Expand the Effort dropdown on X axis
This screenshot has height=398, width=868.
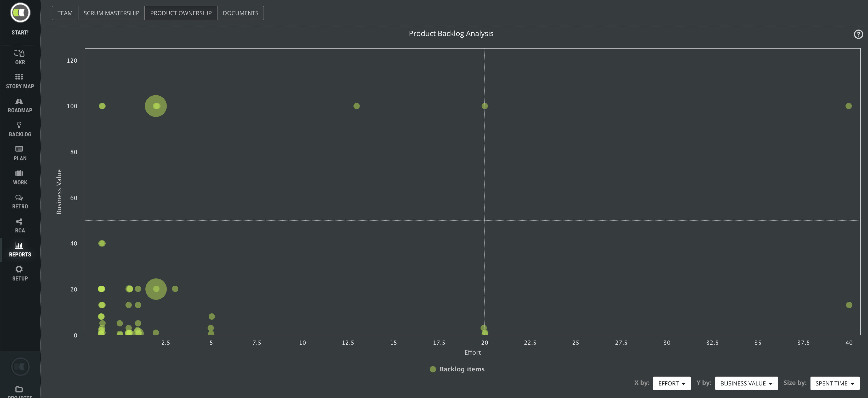(671, 383)
